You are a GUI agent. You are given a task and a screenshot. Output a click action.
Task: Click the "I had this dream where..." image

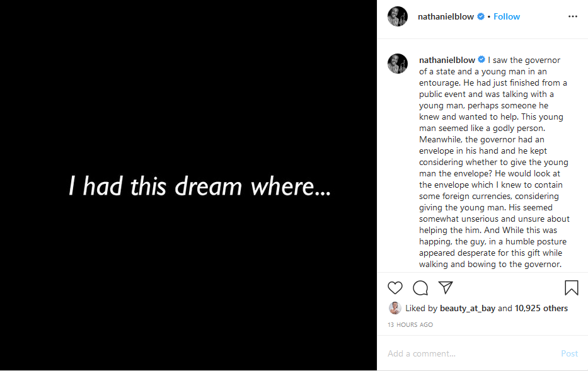tap(188, 185)
